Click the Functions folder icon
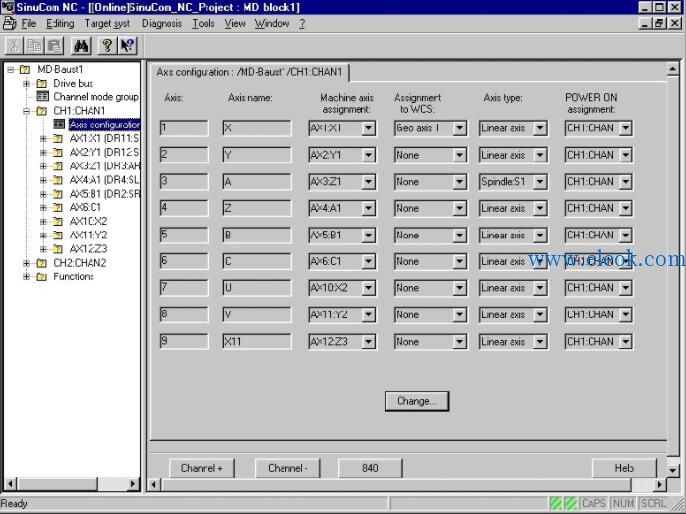 click(41, 277)
